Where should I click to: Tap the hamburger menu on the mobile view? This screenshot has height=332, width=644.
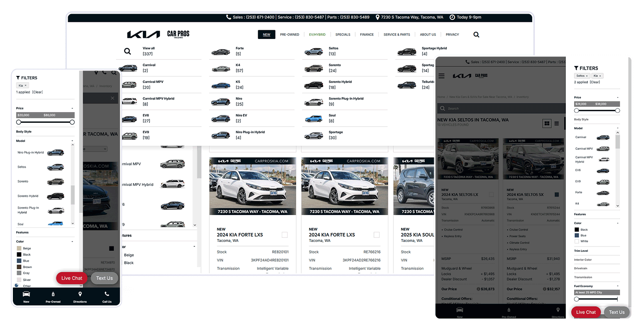coord(442,76)
